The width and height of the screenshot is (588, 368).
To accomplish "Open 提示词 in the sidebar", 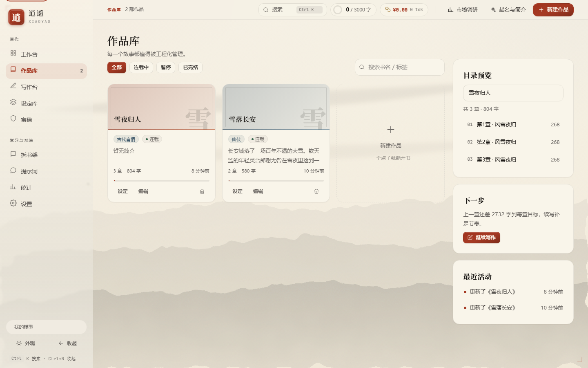I will [46, 171].
